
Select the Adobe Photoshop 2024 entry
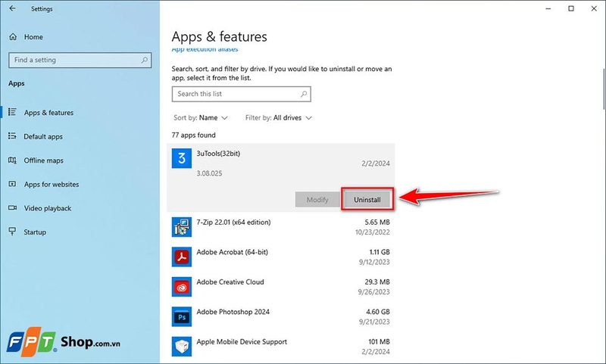[280, 316]
